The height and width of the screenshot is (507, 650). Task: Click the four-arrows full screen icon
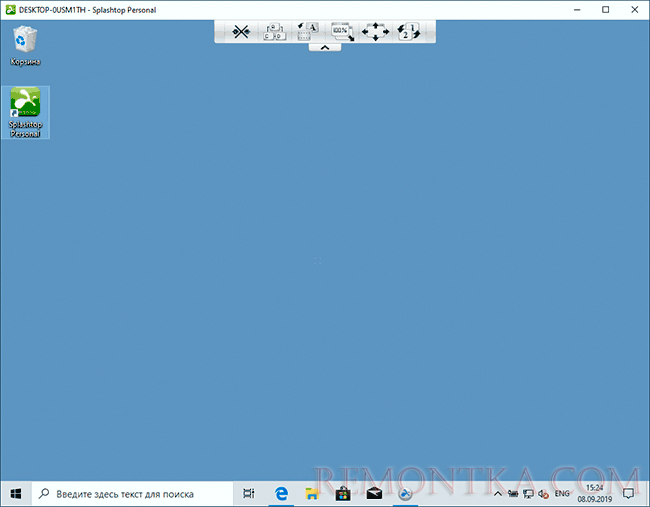point(376,32)
